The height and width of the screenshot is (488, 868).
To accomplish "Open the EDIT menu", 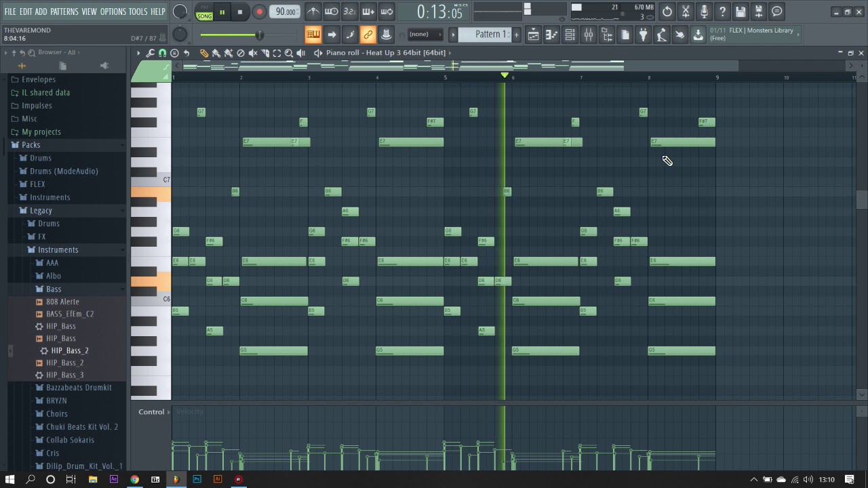I will 26,12.
